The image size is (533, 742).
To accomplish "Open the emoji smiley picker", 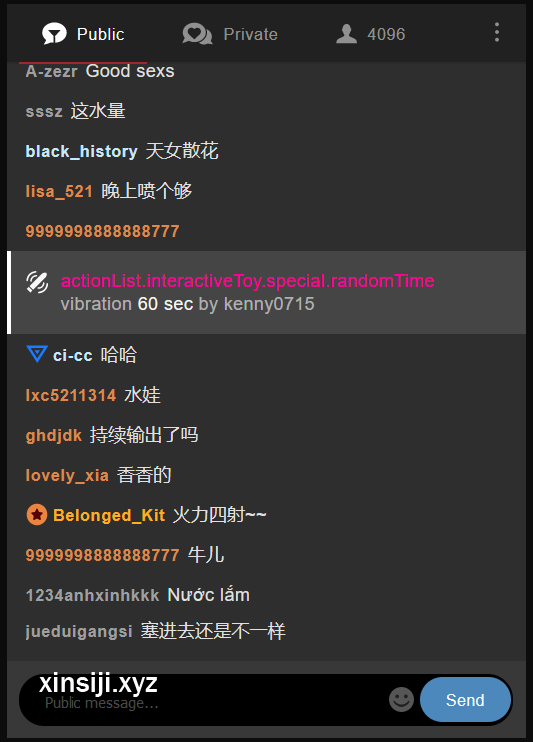I will (x=401, y=699).
